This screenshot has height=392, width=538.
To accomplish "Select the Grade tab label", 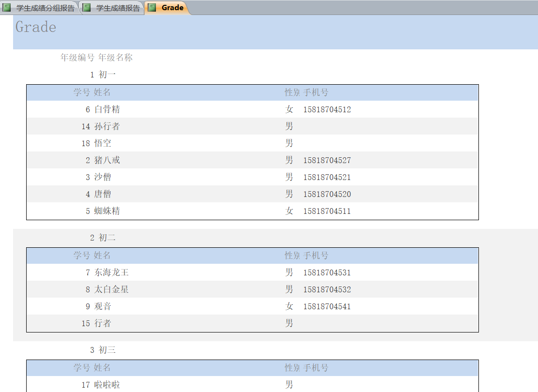I will tap(172, 8).
